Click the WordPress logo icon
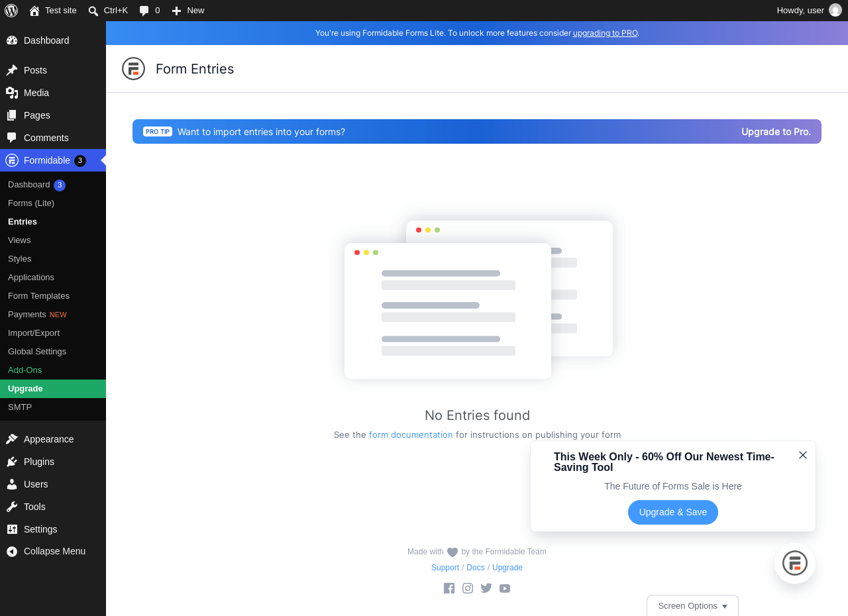848x616 pixels. (11, 11)
